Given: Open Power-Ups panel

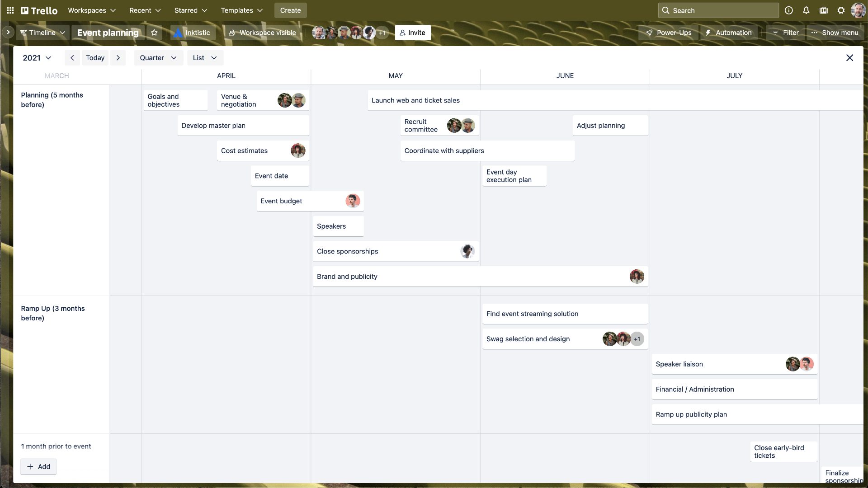Looking at the screenshot, I should (x=667, y=32).
